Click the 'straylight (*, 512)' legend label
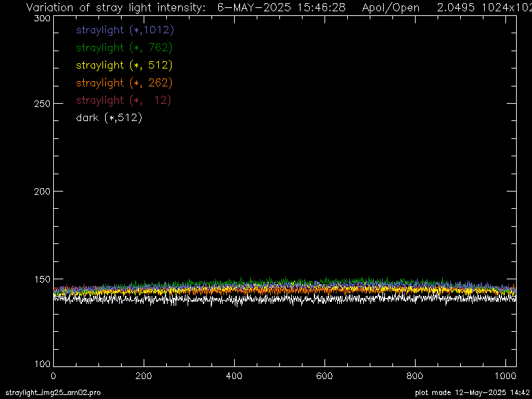Viewport: 532px width, 399px height. (x=124, y=65)
